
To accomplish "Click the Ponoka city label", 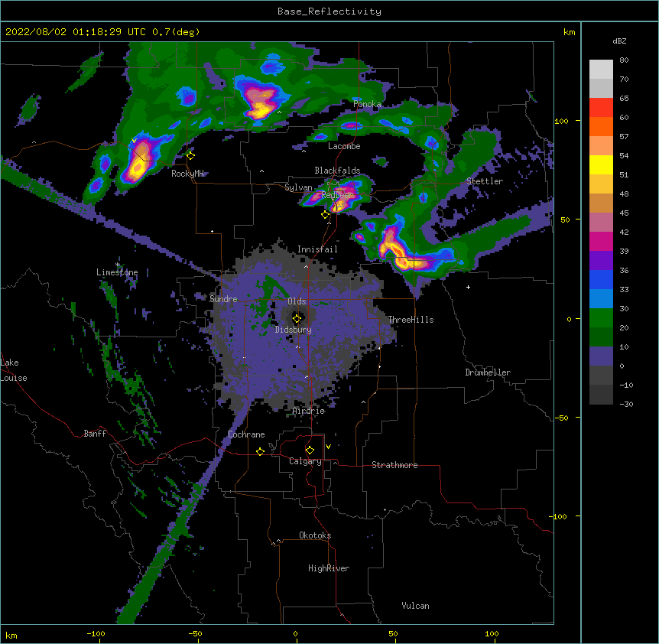I will [367, 104].
